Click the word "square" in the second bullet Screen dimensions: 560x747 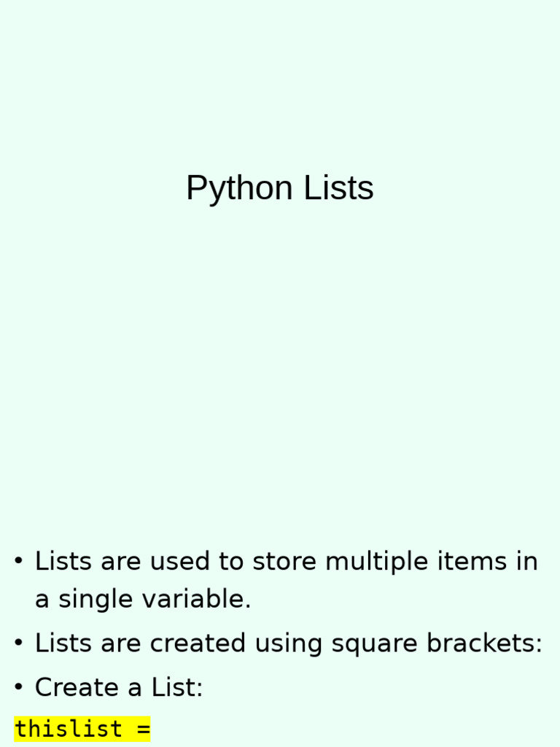(x=375, y=643)
